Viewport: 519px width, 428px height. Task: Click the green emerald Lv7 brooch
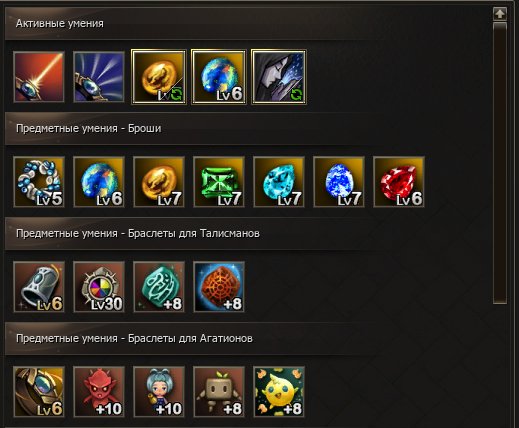(x=219, y=182)
